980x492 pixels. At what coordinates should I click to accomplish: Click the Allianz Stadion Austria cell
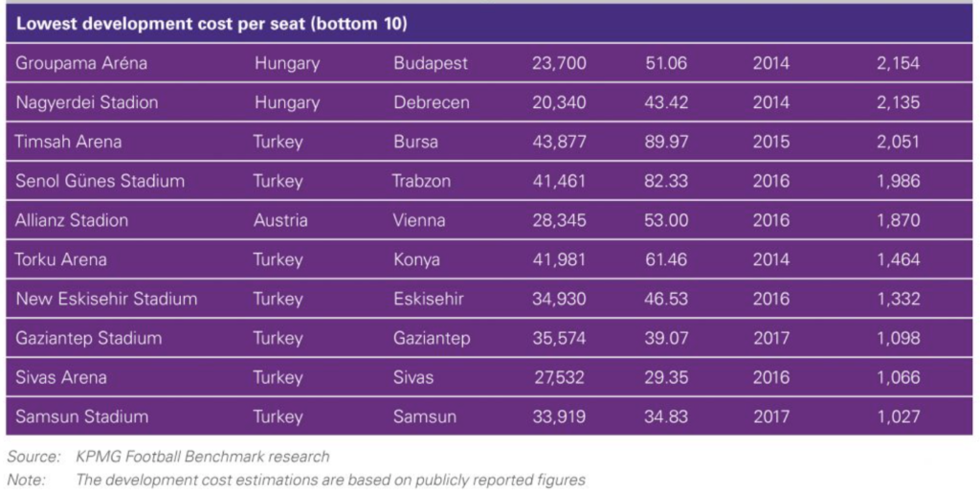pyautogui.click(x=280, y=220)
